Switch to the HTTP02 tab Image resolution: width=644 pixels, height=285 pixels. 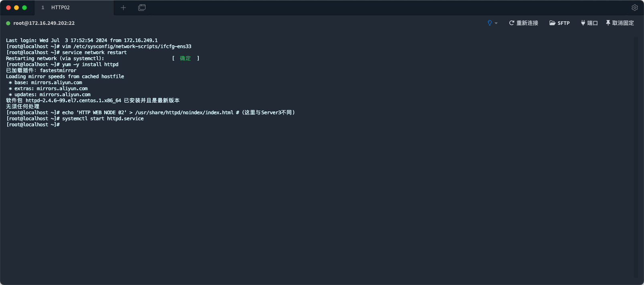pyautogui.click(x=60, y=8)
